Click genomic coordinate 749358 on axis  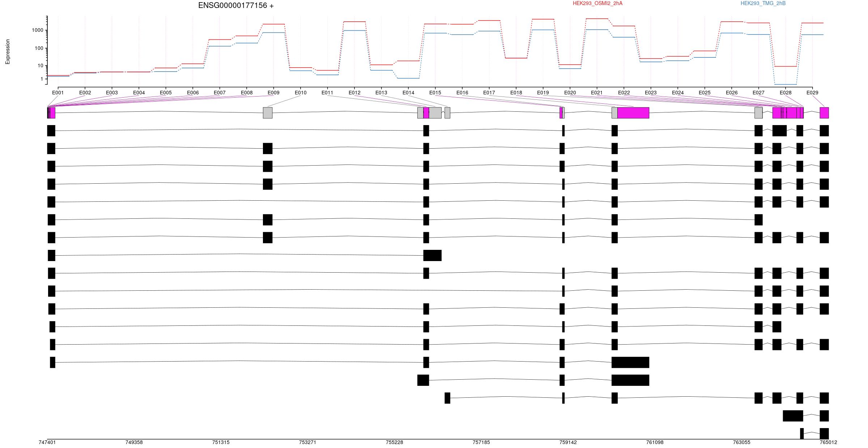click(x=134, y=443)
